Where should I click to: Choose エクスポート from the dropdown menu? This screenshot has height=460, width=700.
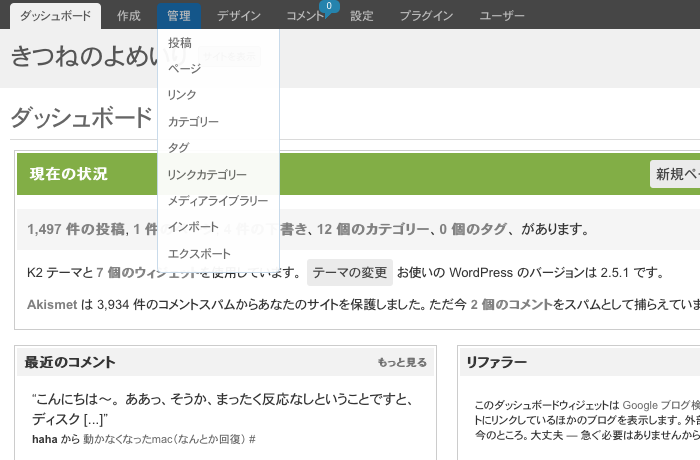click(x=199, y=254)
